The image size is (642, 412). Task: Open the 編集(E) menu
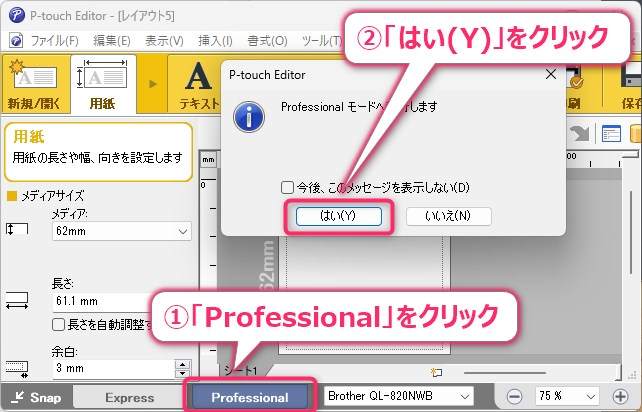[x=111, y=41]
